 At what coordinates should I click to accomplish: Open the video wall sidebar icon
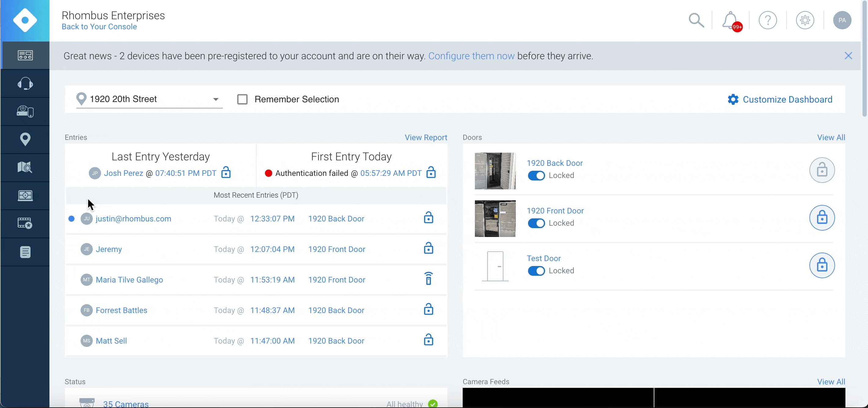coord(25,195)
